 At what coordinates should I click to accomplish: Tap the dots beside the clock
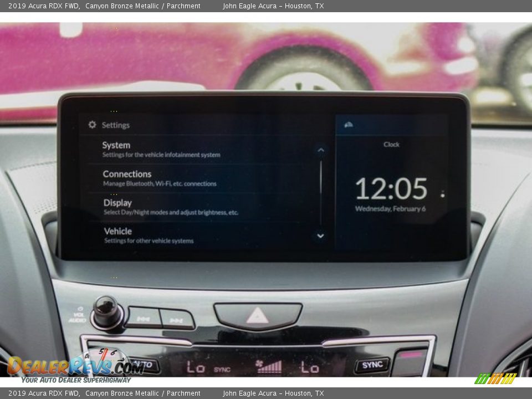(442, 195)
